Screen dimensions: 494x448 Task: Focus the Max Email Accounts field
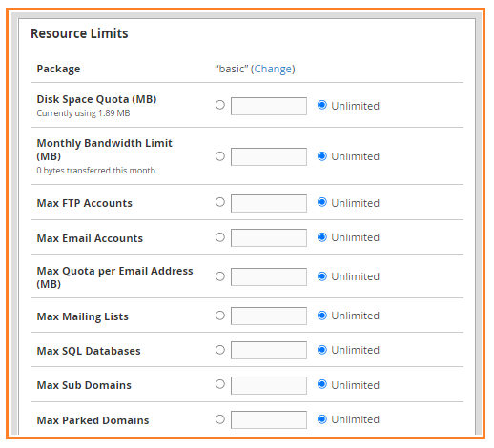tap(269, 237)
